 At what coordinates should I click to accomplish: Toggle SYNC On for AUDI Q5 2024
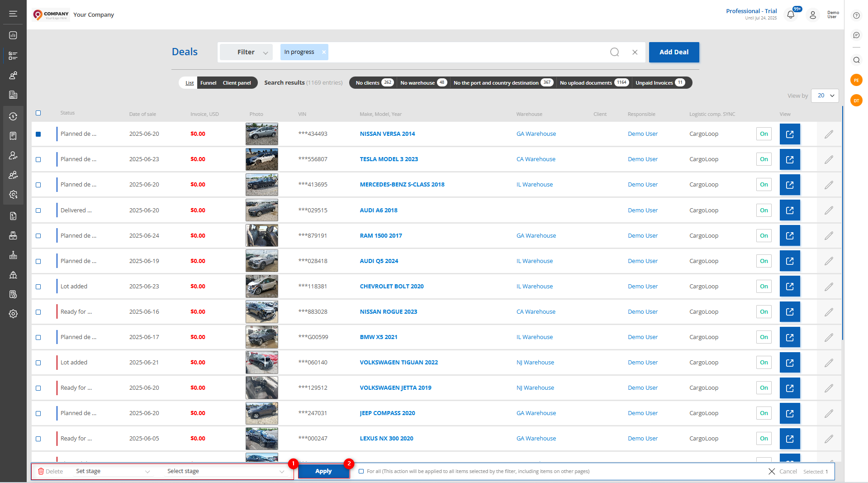(764, 261)
